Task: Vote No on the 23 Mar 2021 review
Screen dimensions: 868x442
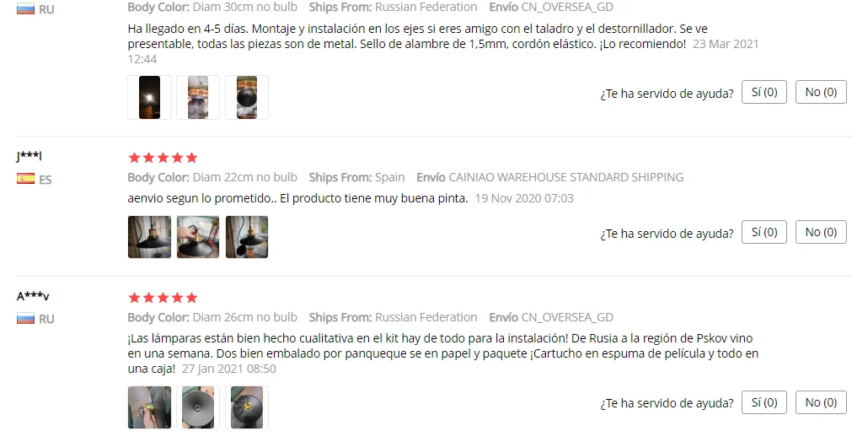Action: [821, 92]
